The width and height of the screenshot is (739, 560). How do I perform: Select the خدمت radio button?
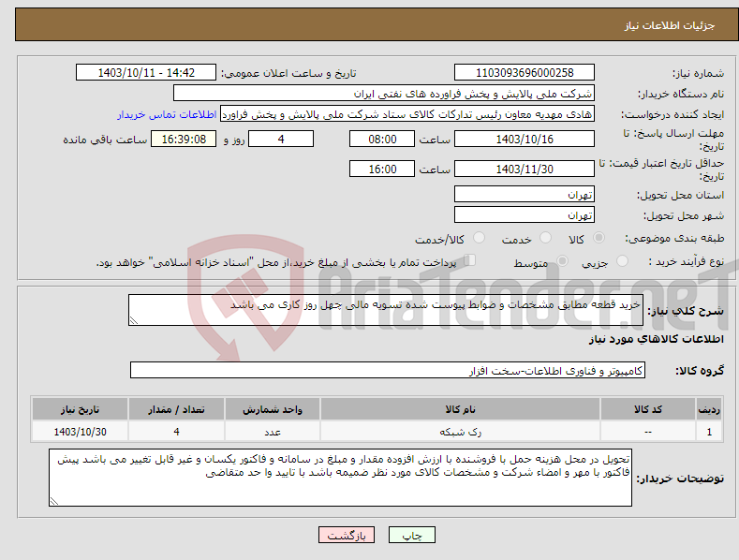545,238
